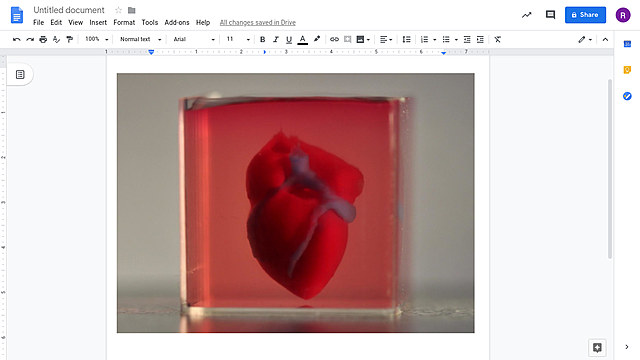Select the Paint format tool

pos(69,39)
